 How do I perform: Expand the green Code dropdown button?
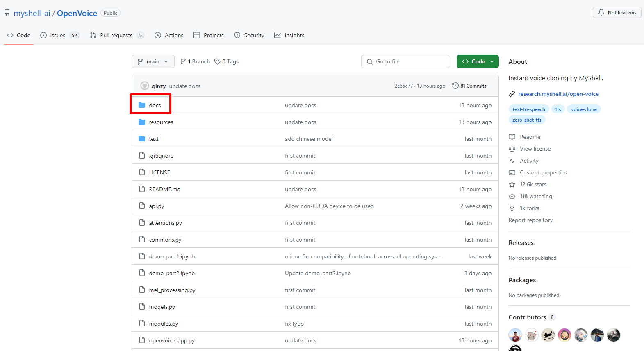pyautogui.click(x=478, y=61)
